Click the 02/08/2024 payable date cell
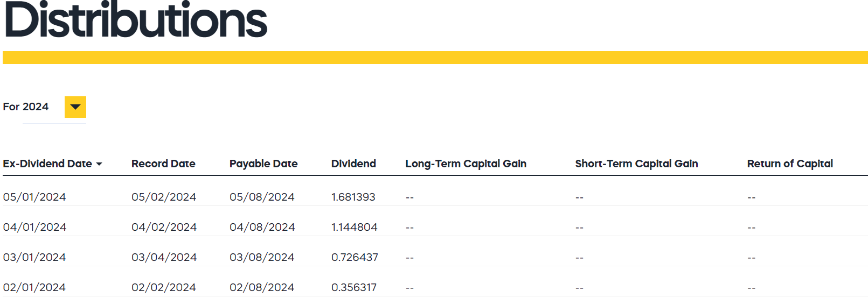The width and height of the screenshot is (868, 305). [x=262, y=288]
